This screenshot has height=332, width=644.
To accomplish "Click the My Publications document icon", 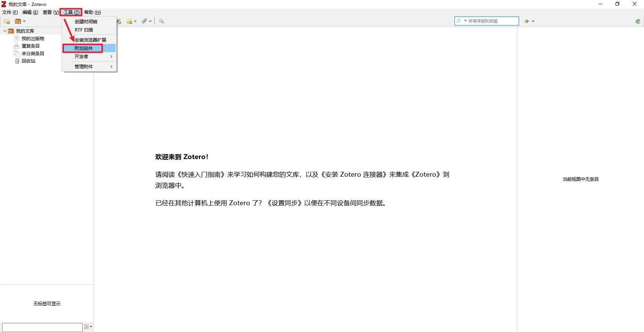I will click(x=17, y=38).
